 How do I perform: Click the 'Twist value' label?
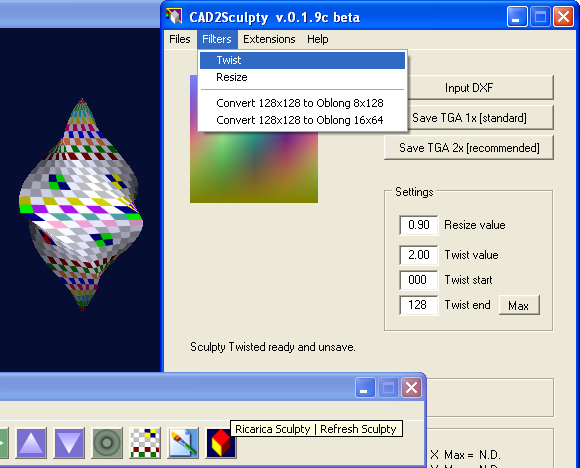(x=471, y=255)
